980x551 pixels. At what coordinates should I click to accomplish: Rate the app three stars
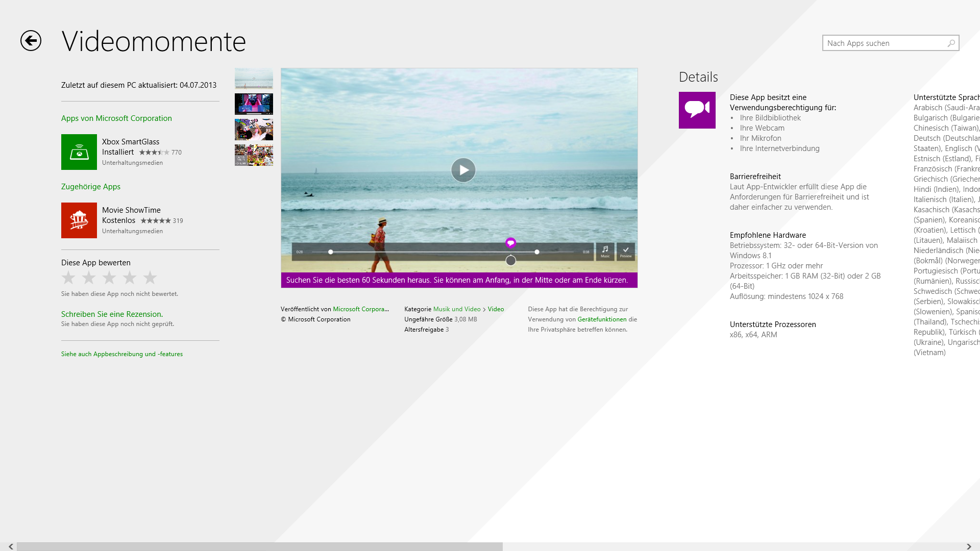(109, 278)
